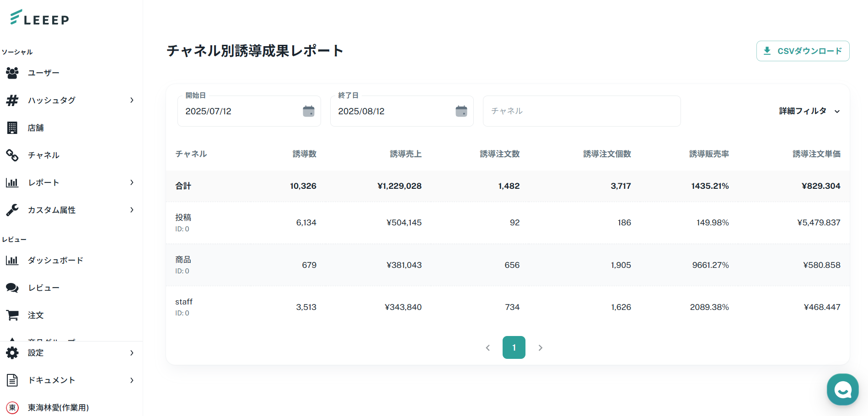This screenshot has width=868, height=416.
Task: Click the 注文 shopping cart icon
Action: [12, 315]
